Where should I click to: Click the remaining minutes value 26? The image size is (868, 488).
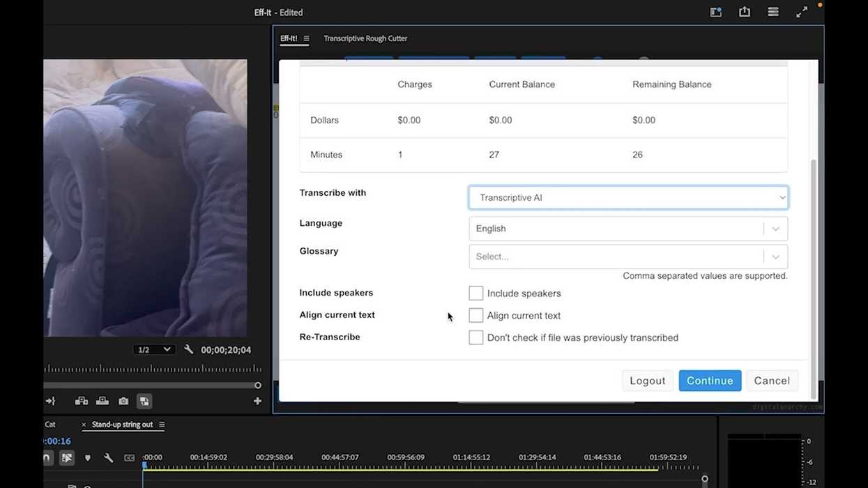click(x=637, y=155)
